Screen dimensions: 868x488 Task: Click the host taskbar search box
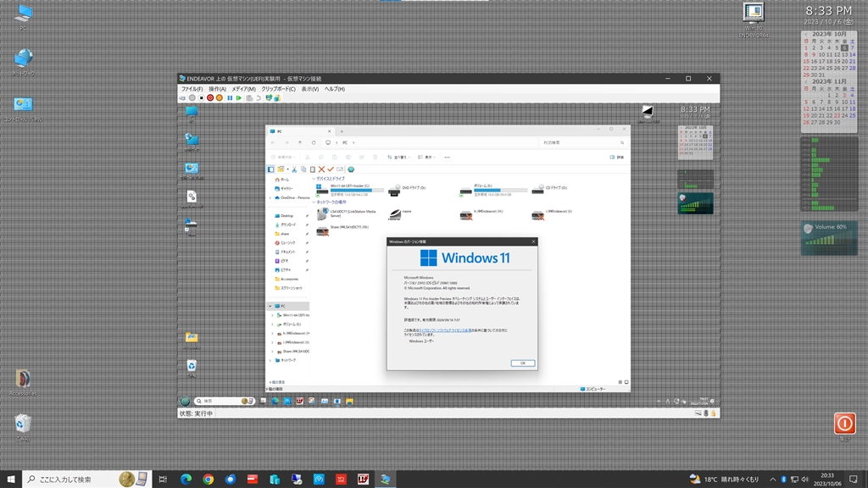tap(87, 480)
